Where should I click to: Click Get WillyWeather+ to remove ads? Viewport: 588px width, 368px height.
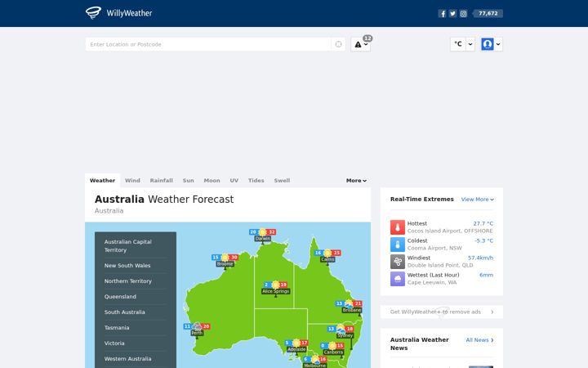[442, 312]
